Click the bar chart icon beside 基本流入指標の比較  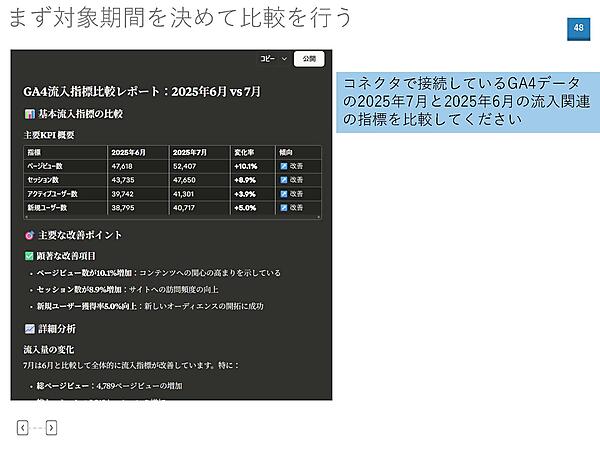coord(29,114)
